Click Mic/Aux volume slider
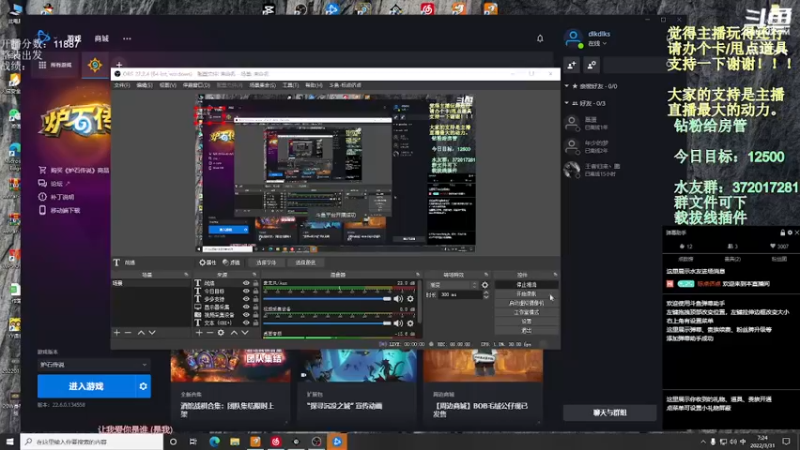Screen dimensions: 800x450 click(x=327, y=299)
